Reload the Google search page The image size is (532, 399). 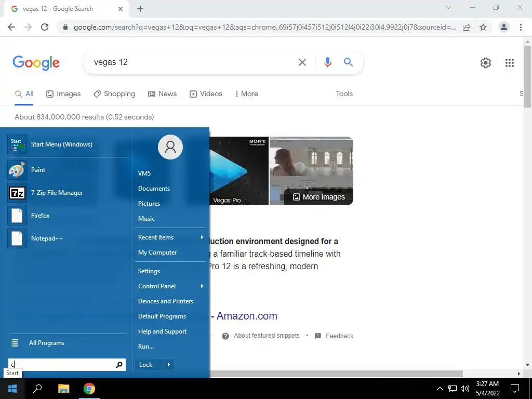point(45,27)
